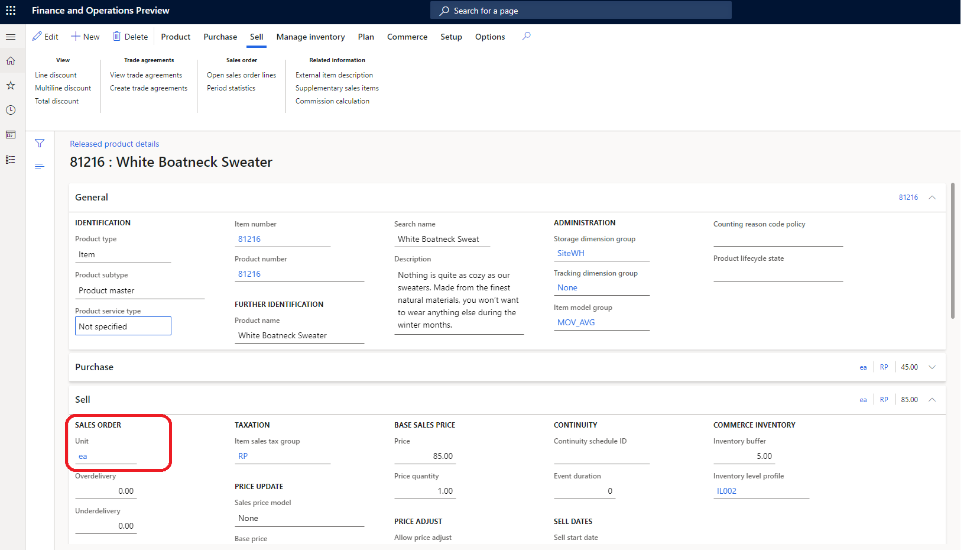Click the base sales Price 85.00 field

425,456
